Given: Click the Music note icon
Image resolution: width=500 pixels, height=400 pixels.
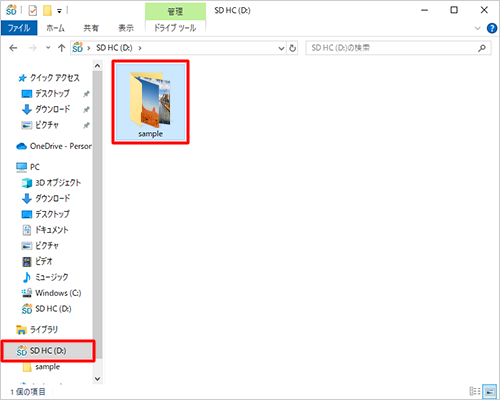Looking at the screenshot, I should click(x=27, y=277).
